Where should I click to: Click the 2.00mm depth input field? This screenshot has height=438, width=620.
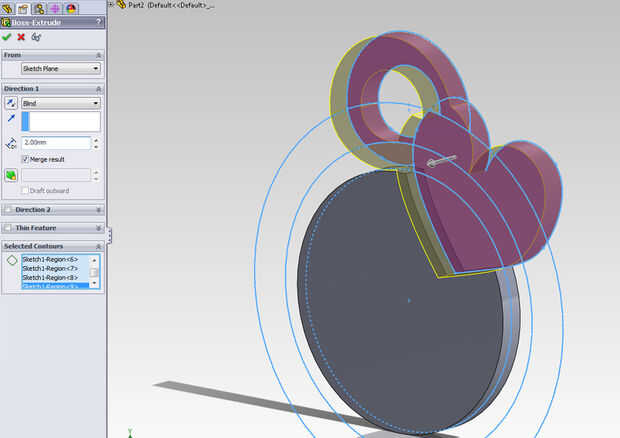[56, 143]
